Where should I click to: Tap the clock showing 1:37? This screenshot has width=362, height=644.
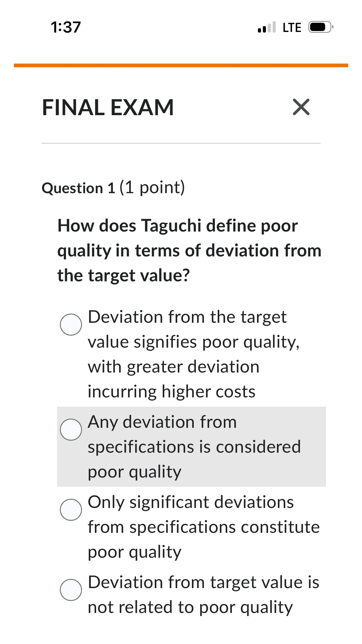coord(66,27)
